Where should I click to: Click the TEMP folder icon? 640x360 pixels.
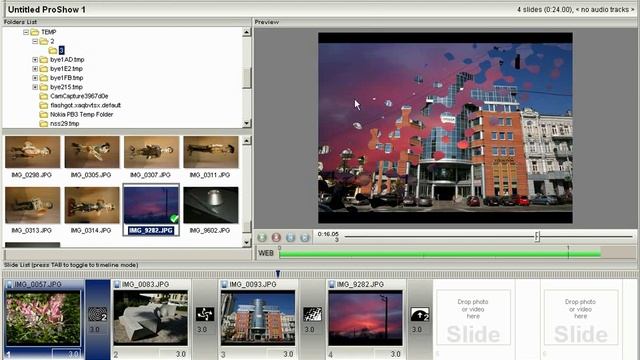point(35,32)
